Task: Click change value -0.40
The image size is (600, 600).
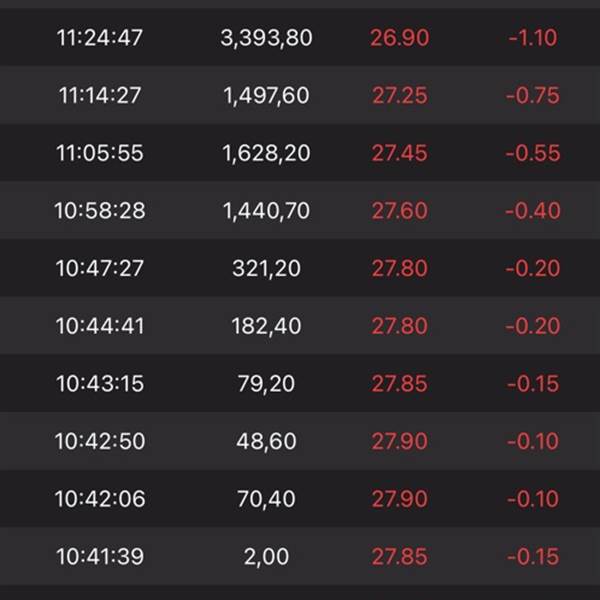Action: (x=533, y=210)
